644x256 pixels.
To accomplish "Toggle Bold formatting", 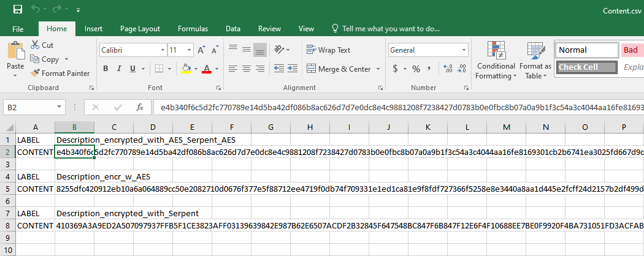I will pos(105,69).
